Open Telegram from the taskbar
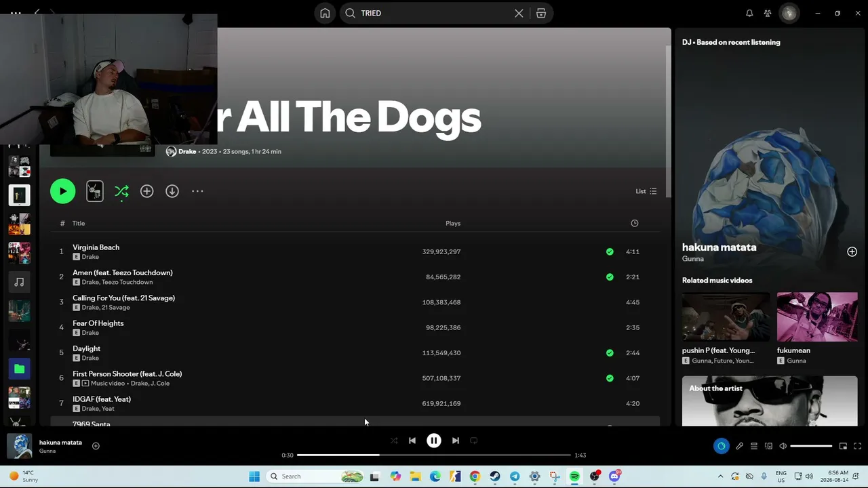 515,476
